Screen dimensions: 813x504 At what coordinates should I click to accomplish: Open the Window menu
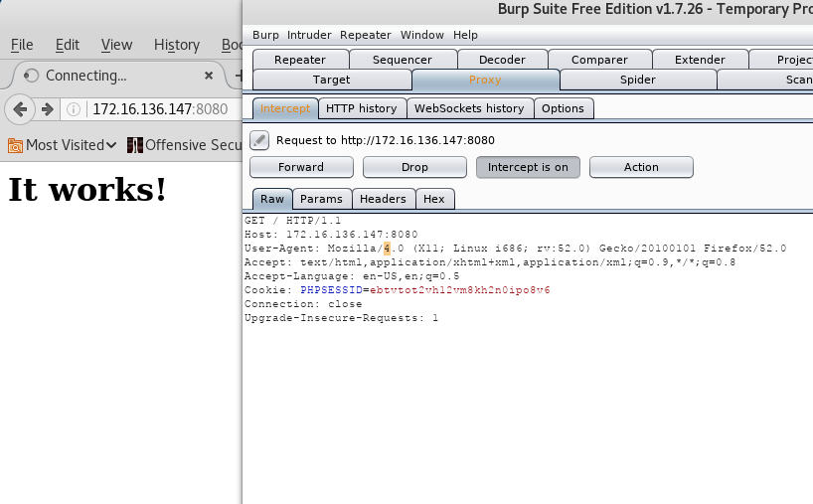pyautogui.click(x=422, y=35)
